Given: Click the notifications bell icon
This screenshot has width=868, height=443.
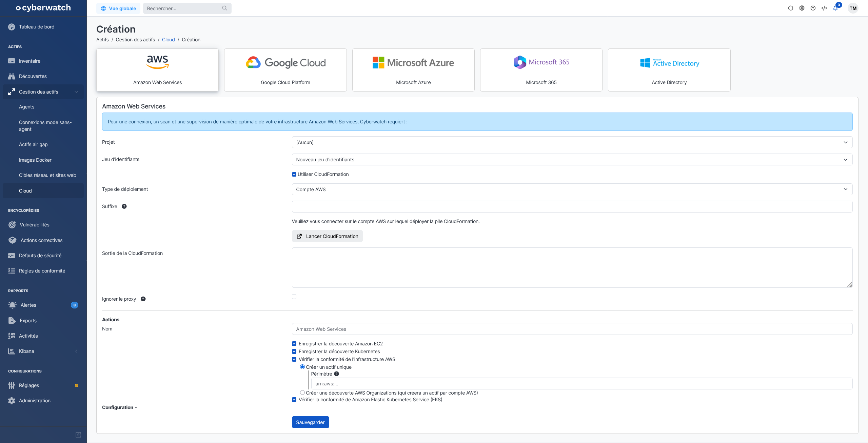Looking at the screenshot, I should coord(835,8).
